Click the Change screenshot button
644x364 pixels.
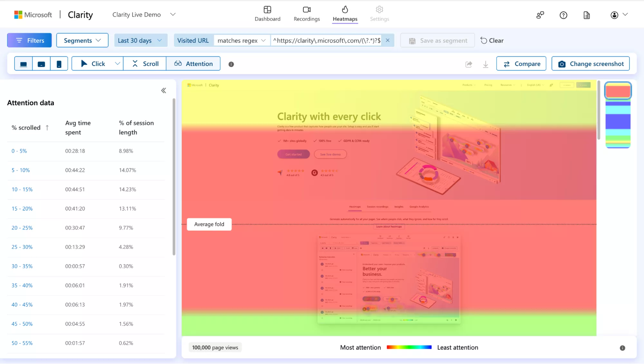(590, 64)
